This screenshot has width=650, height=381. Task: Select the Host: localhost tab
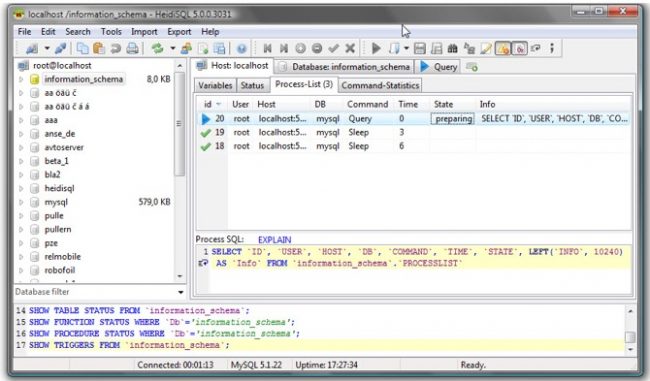pos(233,66)
